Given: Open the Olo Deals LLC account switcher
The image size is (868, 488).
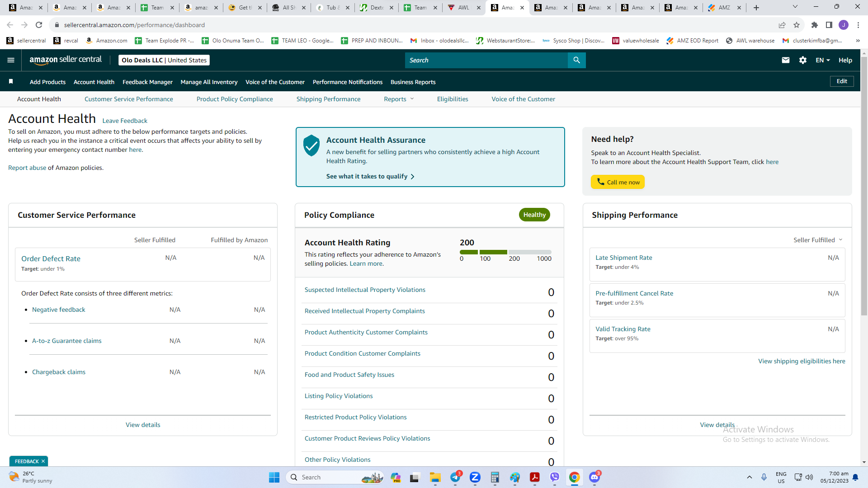Looking at the screenshot, I should 164,60.
